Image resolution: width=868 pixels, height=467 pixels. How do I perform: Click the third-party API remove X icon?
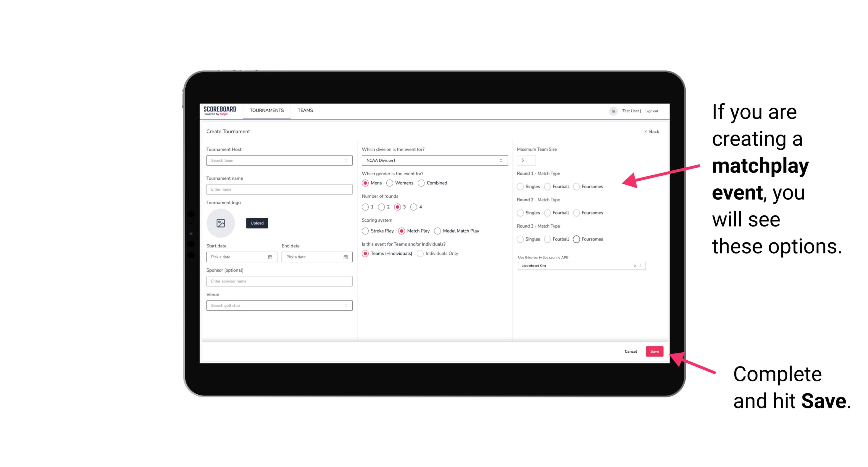coord(635,266)
